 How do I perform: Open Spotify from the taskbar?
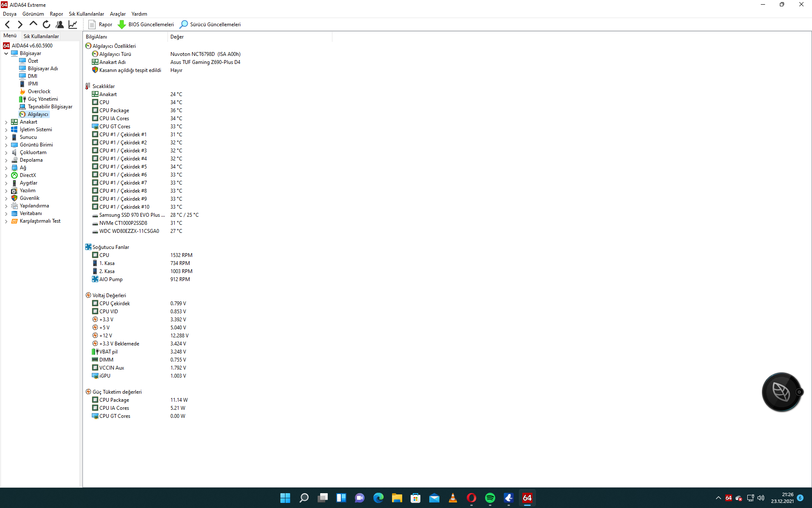pyautogui.click(x=490, y=498)
